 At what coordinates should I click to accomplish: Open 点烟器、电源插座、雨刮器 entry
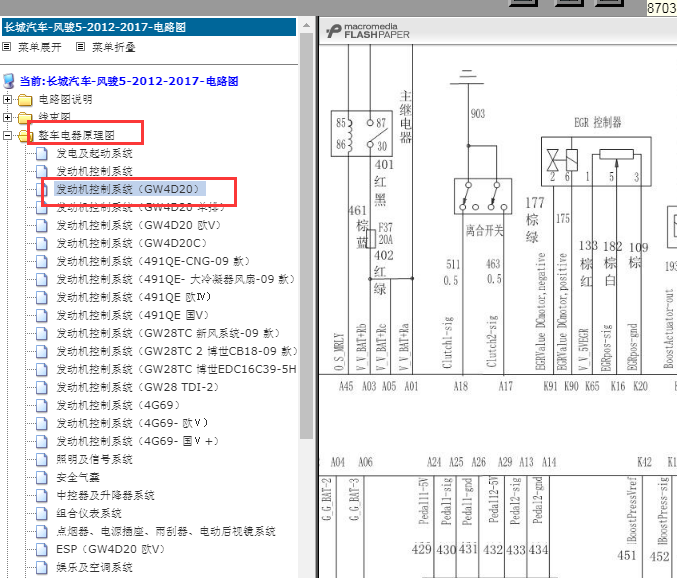[x=166, y=531]
